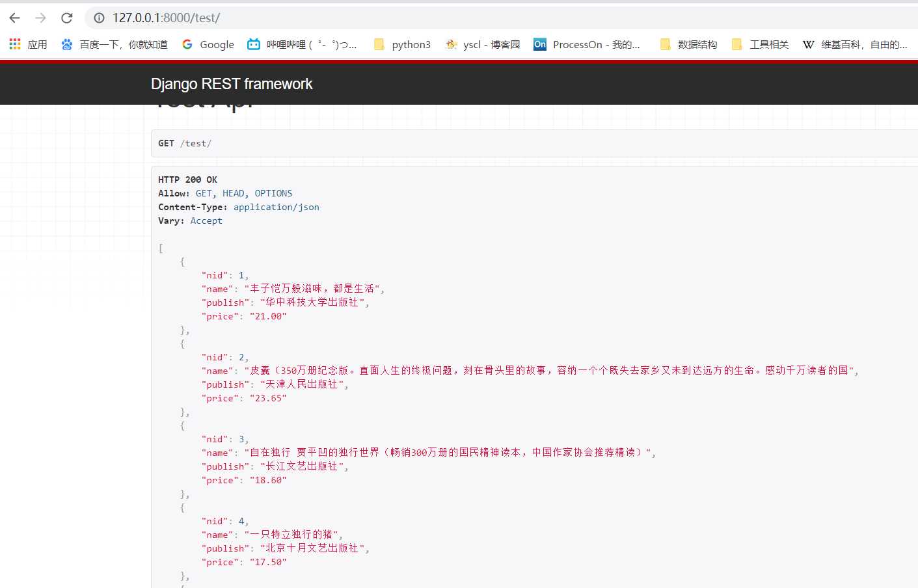918x588 pixels.
Task: Click the address bar URL 127.0.0.1:8000/test/
Action: (166, 18)
